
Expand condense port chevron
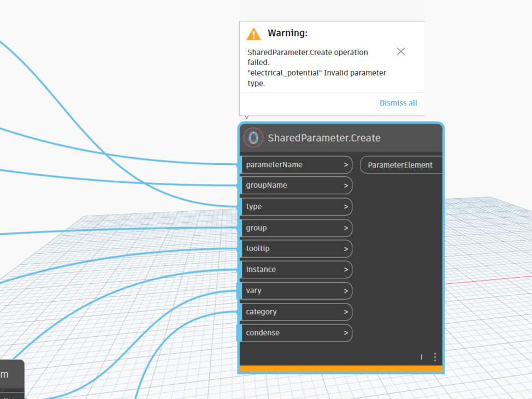346,333
